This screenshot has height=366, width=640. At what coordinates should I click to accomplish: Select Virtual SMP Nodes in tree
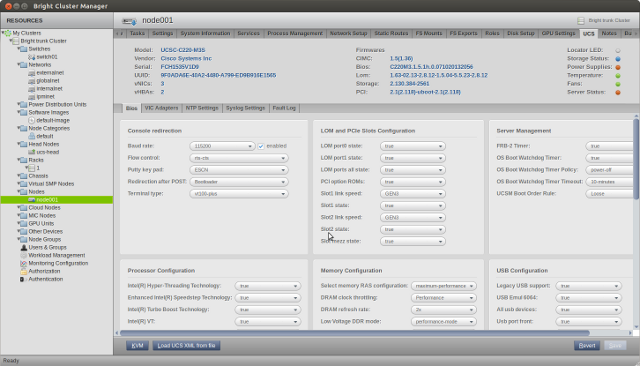[51, 184]
